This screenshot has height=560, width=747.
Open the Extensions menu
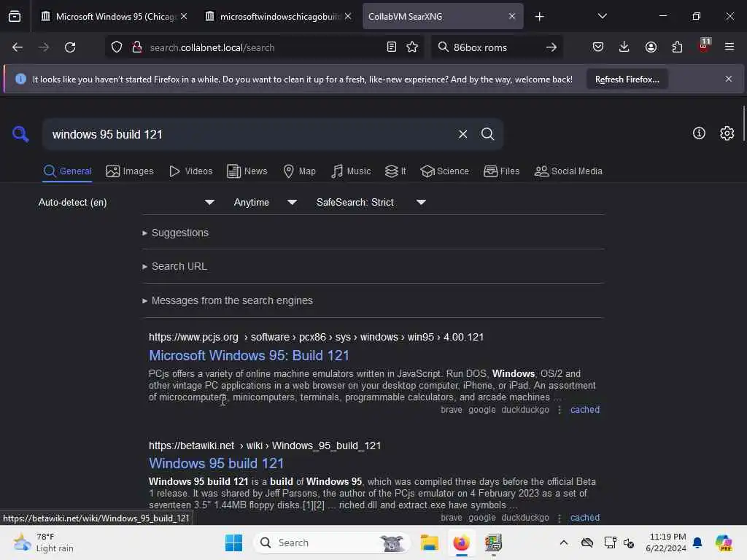(x=677, y=47)
